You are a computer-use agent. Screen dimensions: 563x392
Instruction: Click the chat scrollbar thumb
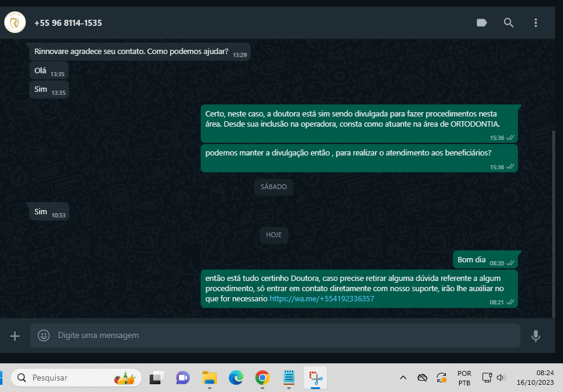[553, 224]
